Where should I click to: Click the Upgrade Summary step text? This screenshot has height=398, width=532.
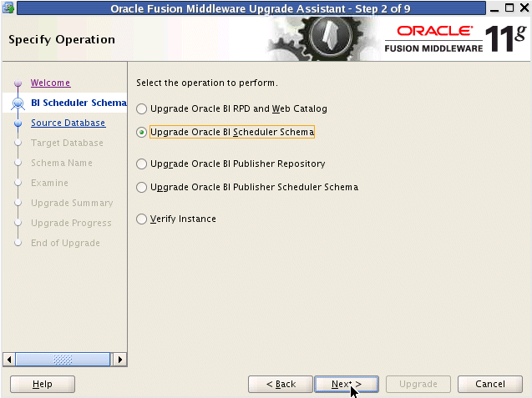pos(72,203)
